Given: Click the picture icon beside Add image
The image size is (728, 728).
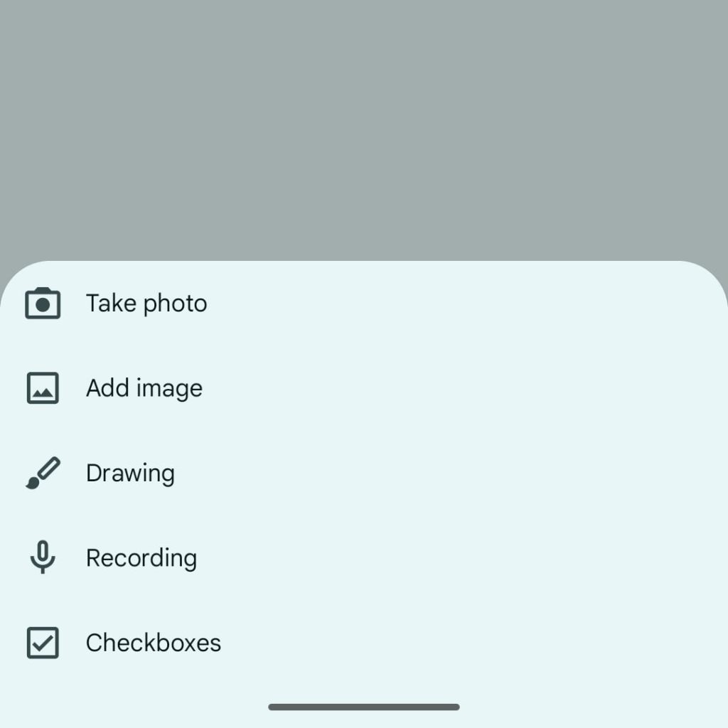Looking at the screenshot, I should [43, 388].
